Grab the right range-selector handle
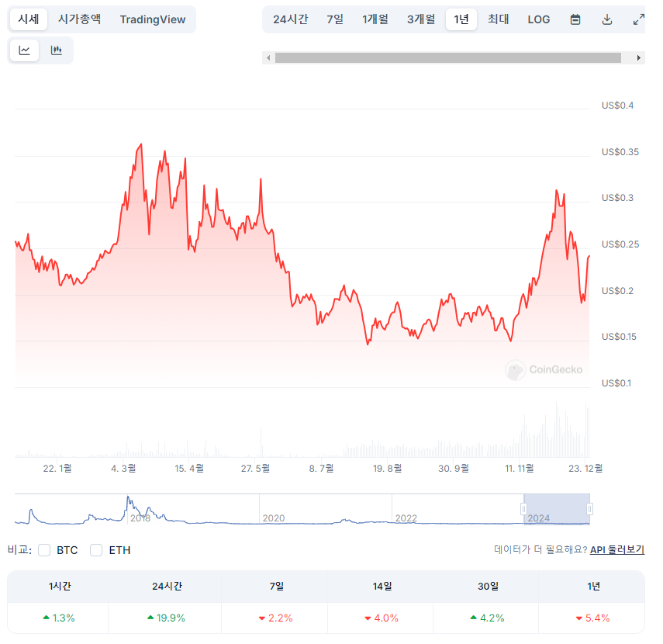663x644 pixels. point(590,509)
